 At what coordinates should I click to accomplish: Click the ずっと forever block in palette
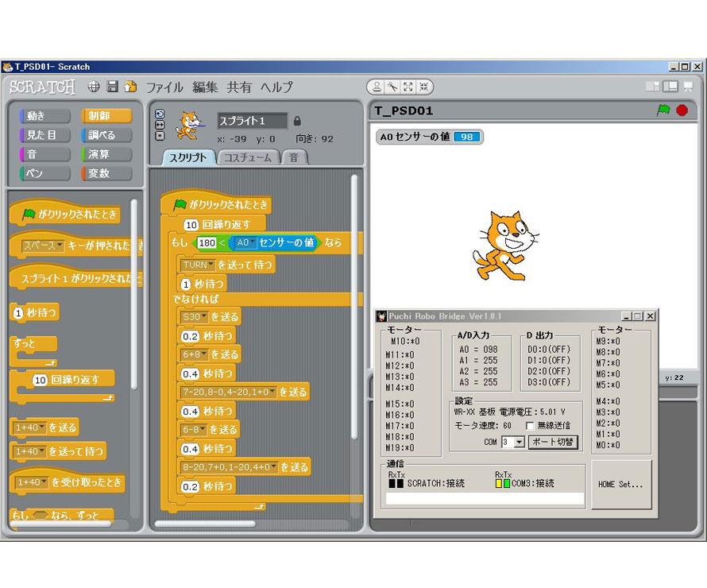coord(34,352)
